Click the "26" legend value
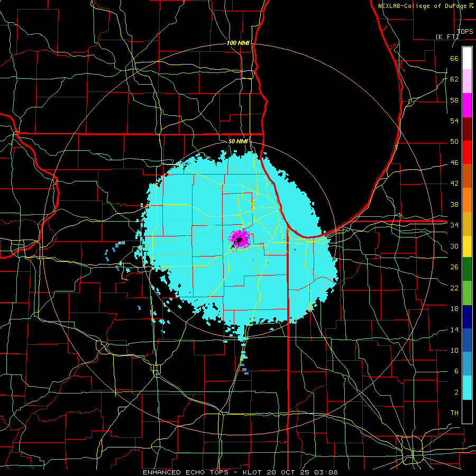This screenshot has height=476, width=476. [454, 267]
